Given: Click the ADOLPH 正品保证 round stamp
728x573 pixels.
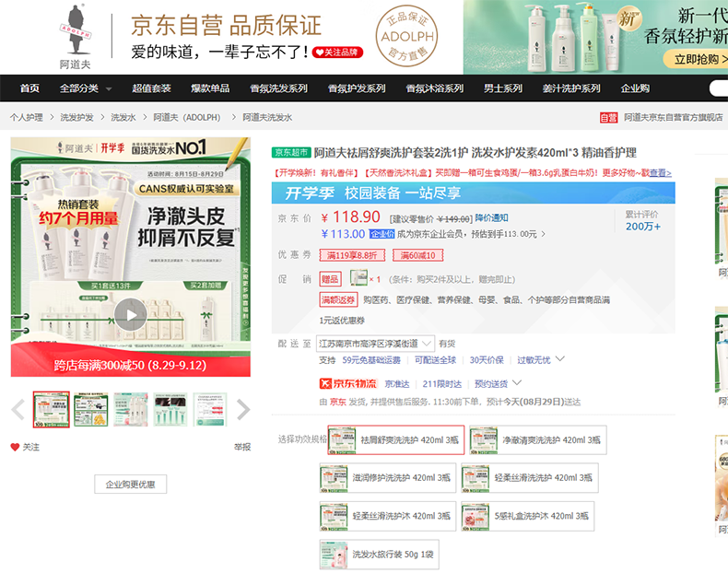Looking at the screenshot, I should 406,36.
